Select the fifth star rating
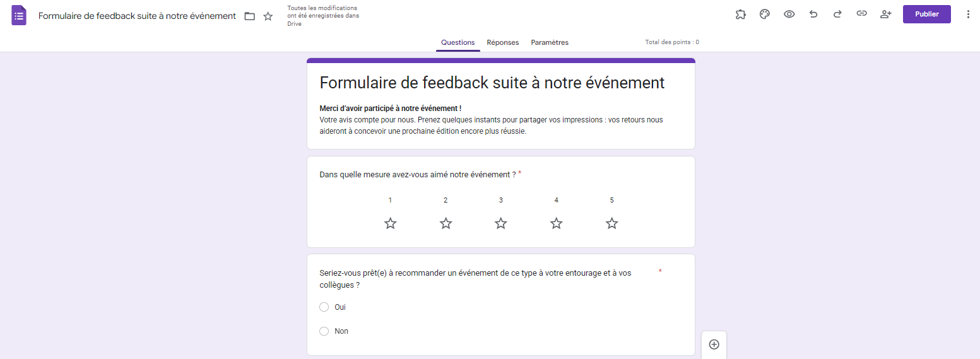Image resolution: width=980 pixels, height=359 pixels. click(x=611, y=223)
